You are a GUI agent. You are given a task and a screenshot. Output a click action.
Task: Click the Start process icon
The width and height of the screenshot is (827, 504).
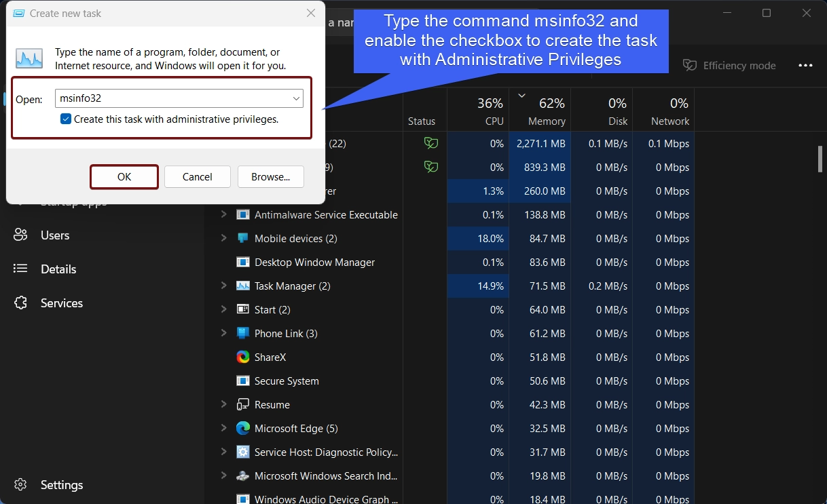point(243,309)
